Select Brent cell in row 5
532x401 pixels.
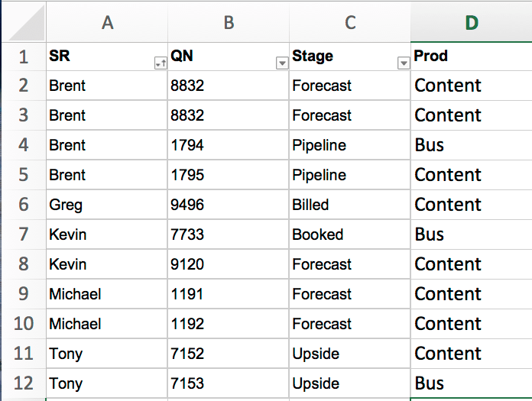coord(107,175)
